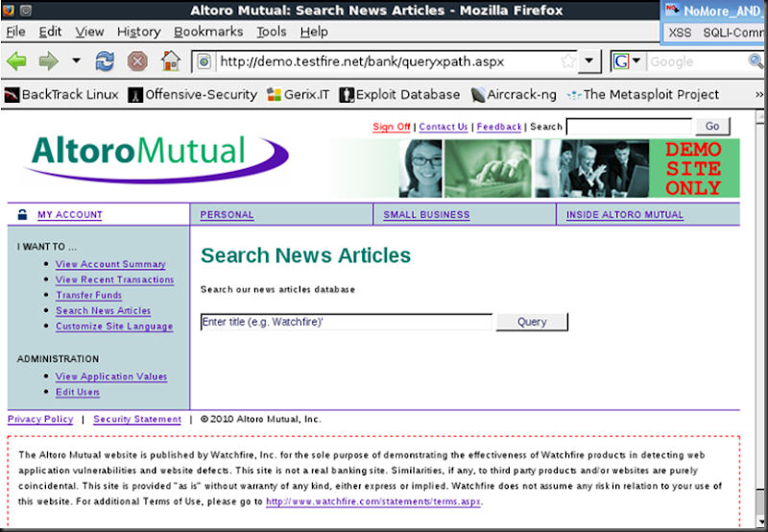Click the woman with glasses banner photo
The image size is (768, 532).
420,168
